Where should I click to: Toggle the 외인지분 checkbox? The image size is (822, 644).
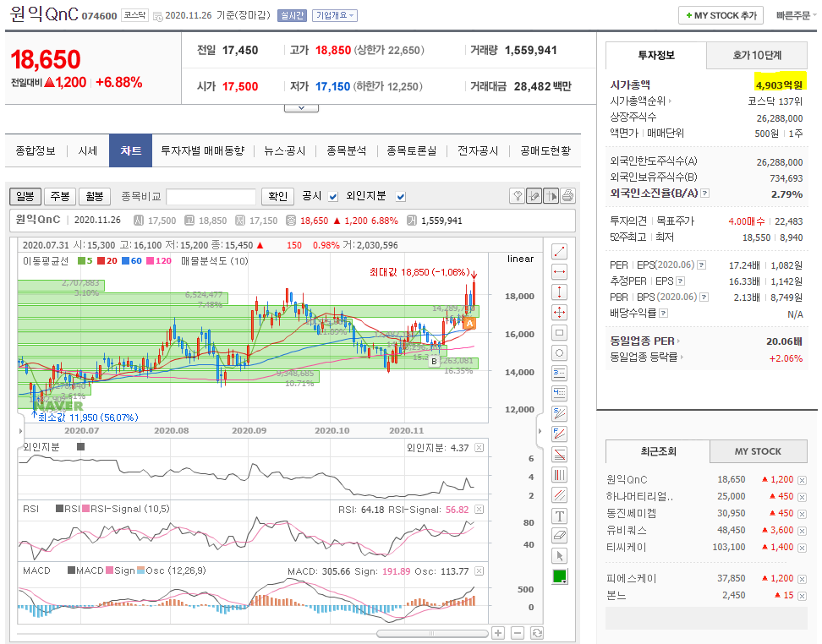[401, 197]
